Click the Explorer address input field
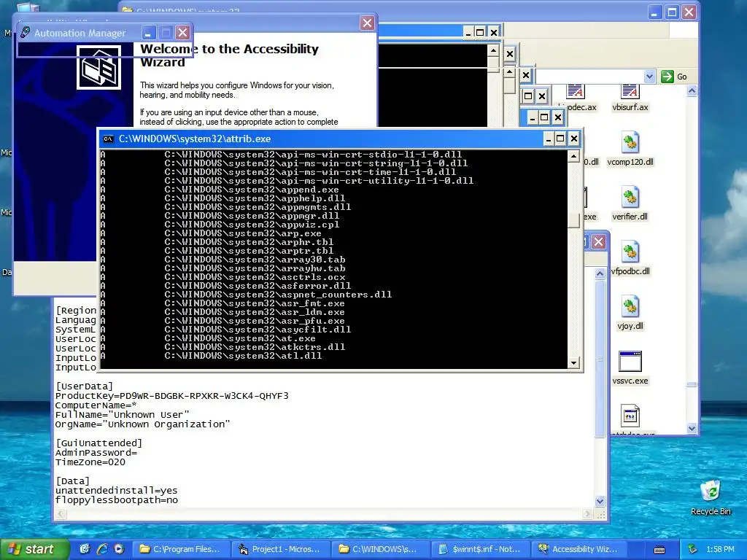Screen dimensions: 747x560 589,76
